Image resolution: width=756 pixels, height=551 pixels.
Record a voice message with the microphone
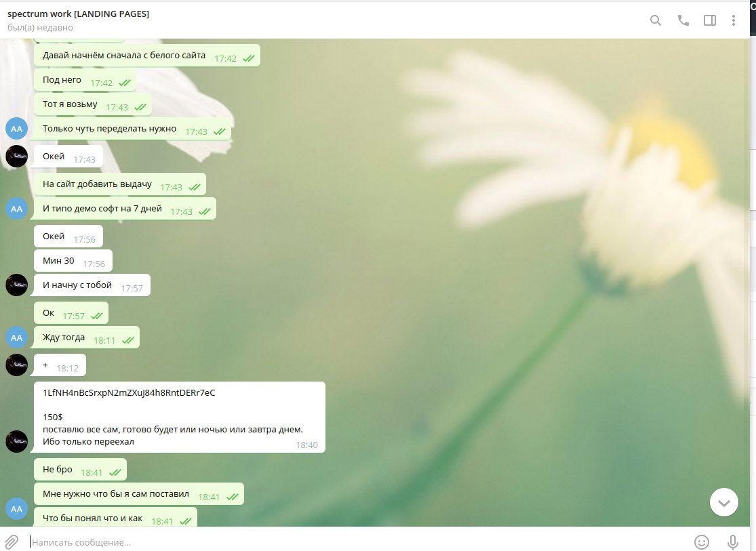(x=732, y=542)
